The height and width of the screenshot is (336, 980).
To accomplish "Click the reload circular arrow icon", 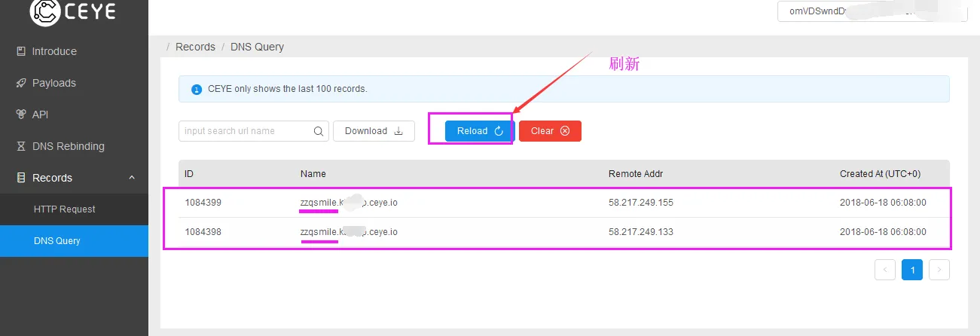I will click(499, 131).
